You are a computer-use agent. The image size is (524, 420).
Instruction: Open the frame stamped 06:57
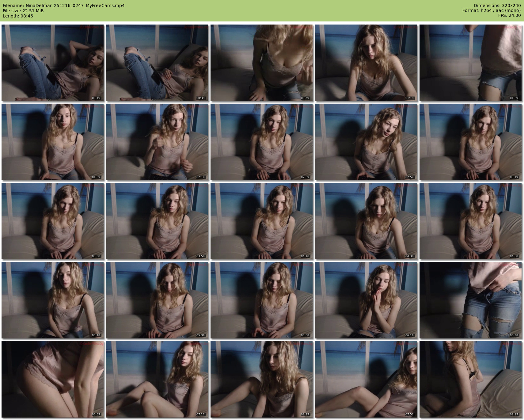click(53, 379)
